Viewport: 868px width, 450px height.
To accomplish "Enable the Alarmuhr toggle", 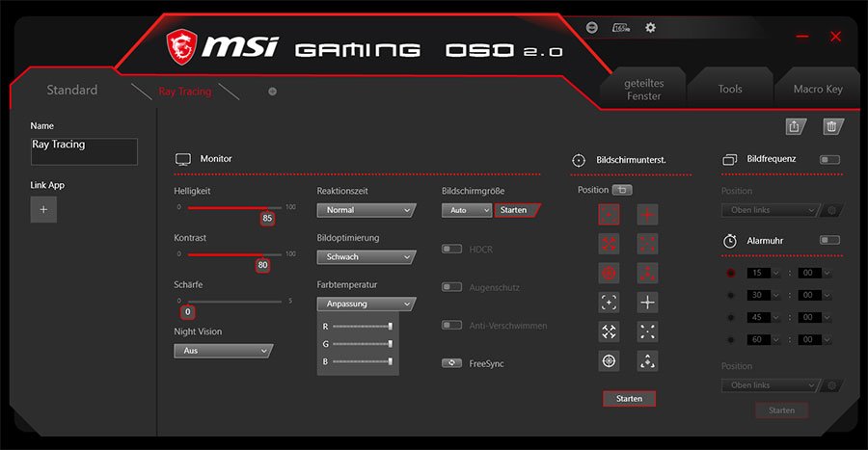I will pyautogui.click(x=829, y=240).
